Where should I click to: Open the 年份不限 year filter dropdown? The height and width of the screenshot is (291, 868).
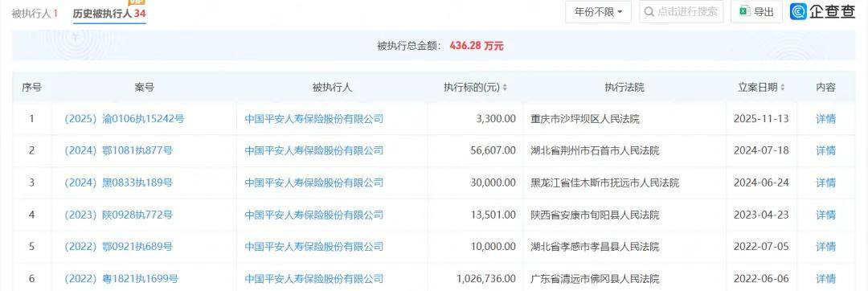598,11
